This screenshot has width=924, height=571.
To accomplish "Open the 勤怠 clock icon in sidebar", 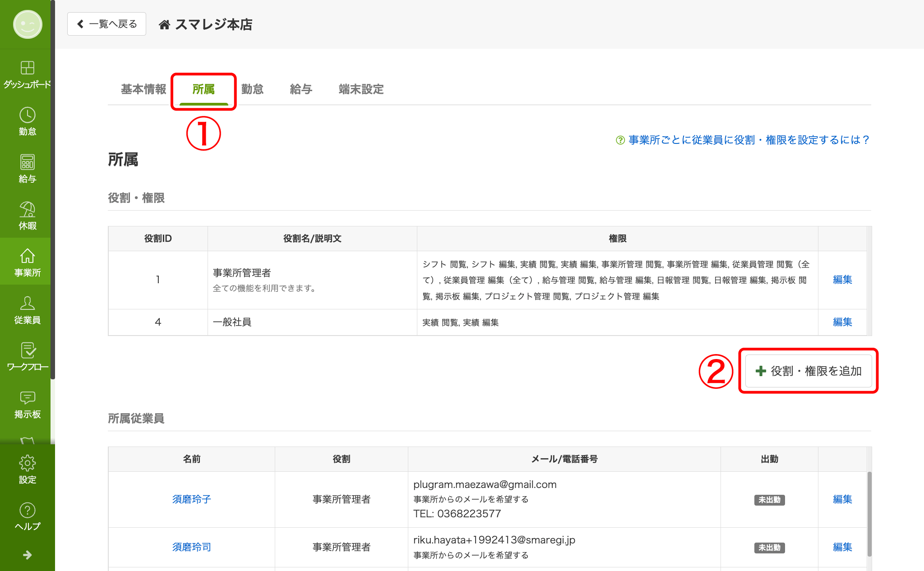I will 27,115.
